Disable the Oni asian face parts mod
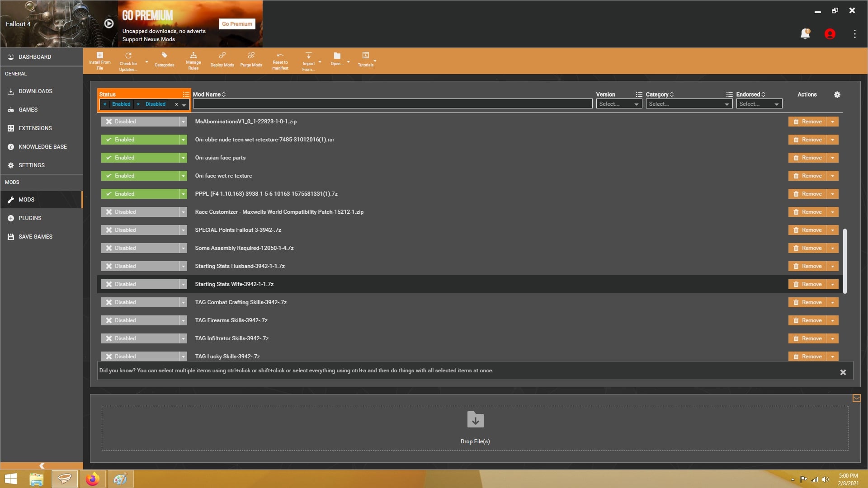Screen dimensions: 868x488 pyautogui.click(x=140, y=158)
